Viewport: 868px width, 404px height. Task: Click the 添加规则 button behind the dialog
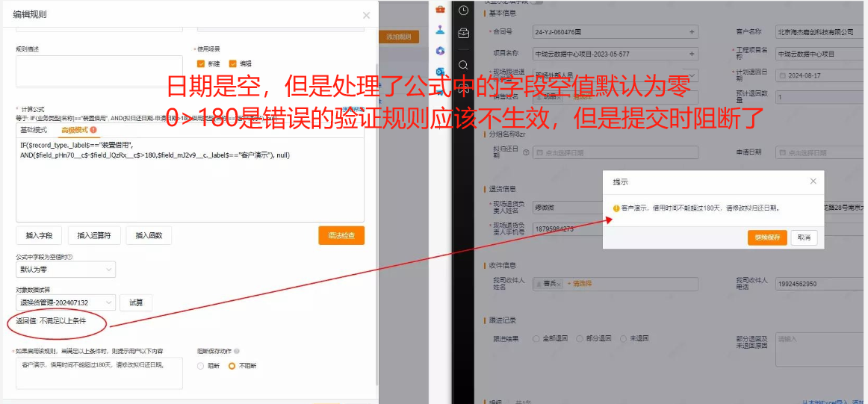399,37
